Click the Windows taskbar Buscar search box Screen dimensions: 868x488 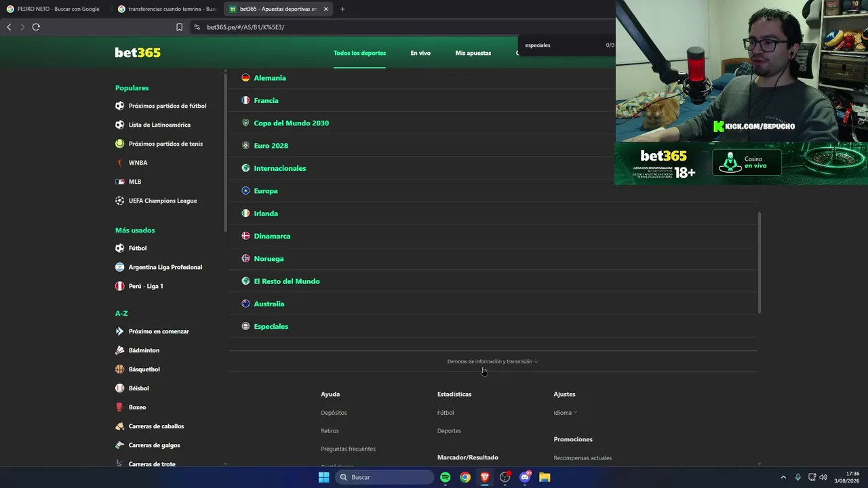click(x=385, y=477)
